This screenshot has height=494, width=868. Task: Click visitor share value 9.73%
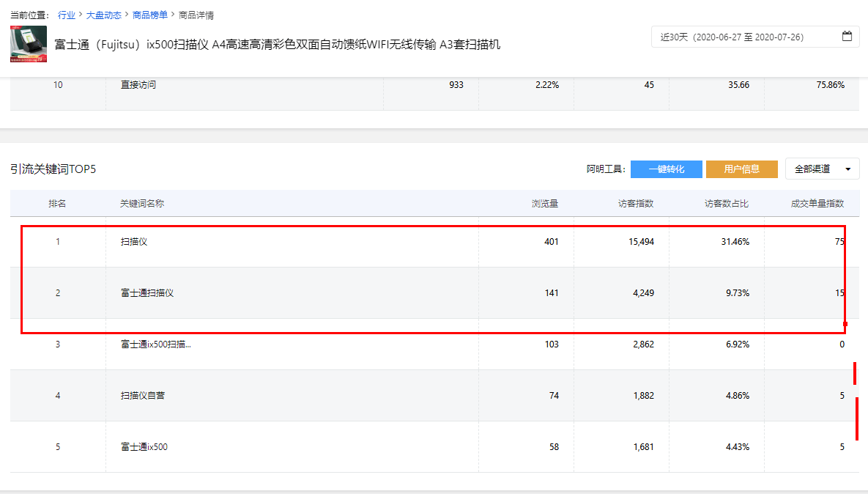click(x=738, y=293)
